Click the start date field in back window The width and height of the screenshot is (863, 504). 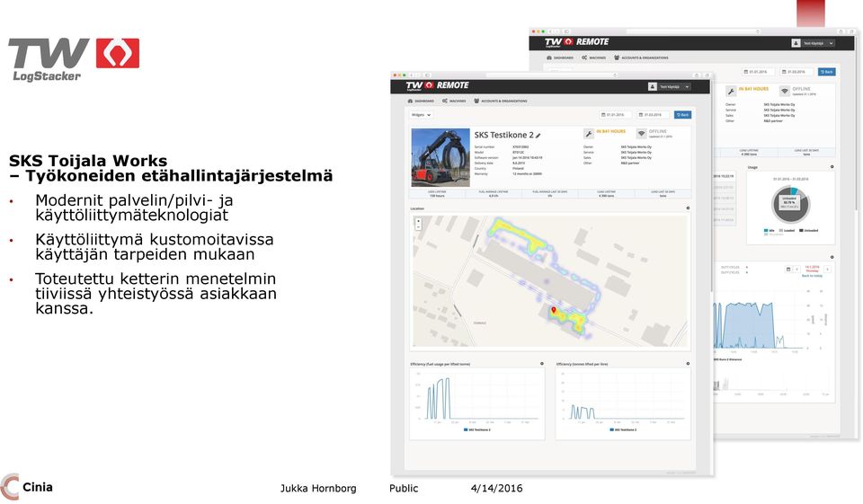758,72
